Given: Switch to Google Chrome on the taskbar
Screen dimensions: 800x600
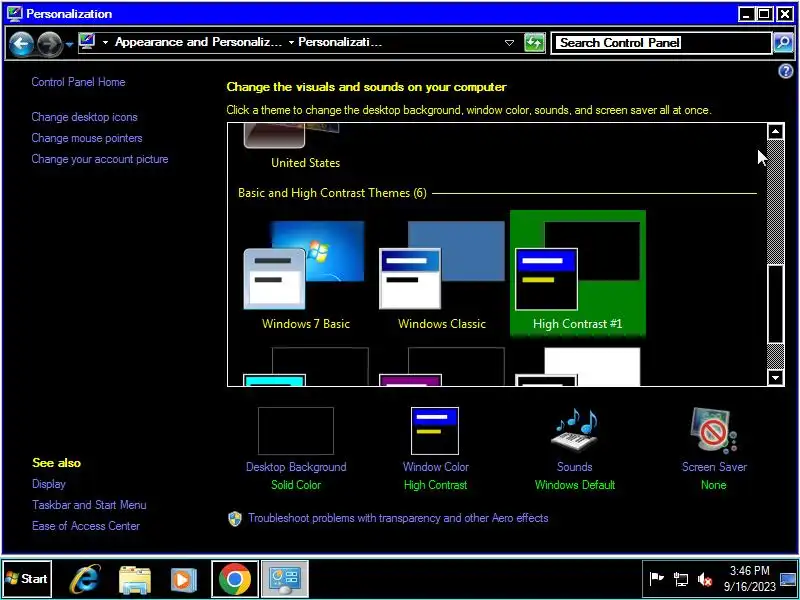Looking at the screenshot, I should coord(235,579).
